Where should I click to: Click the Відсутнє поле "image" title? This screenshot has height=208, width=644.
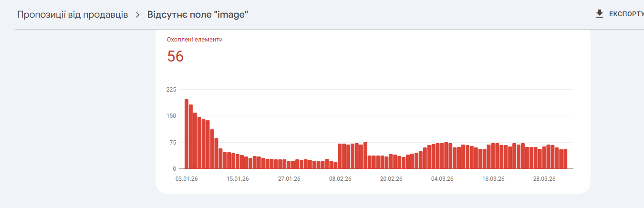[x=197, y=14]
